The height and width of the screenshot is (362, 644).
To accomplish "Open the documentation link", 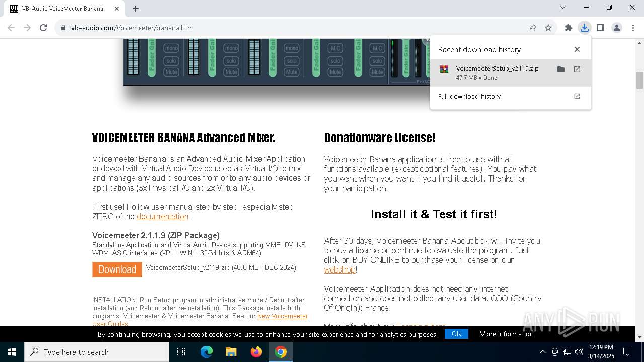I will [x=163, y=216].
